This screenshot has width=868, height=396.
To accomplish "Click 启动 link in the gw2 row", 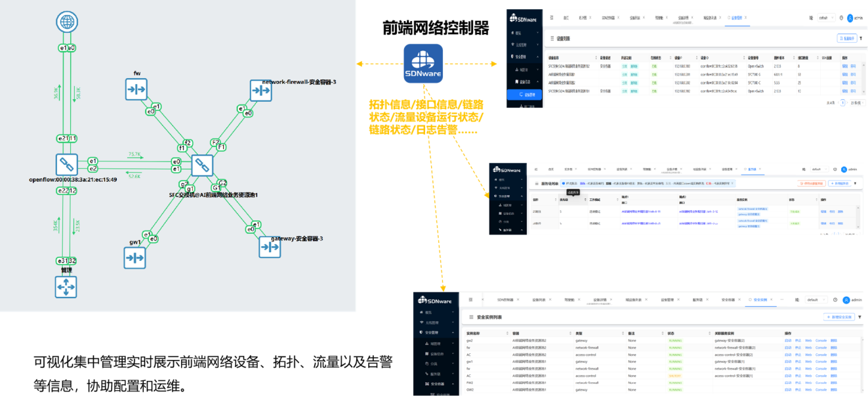I will (x=788, y=340).
